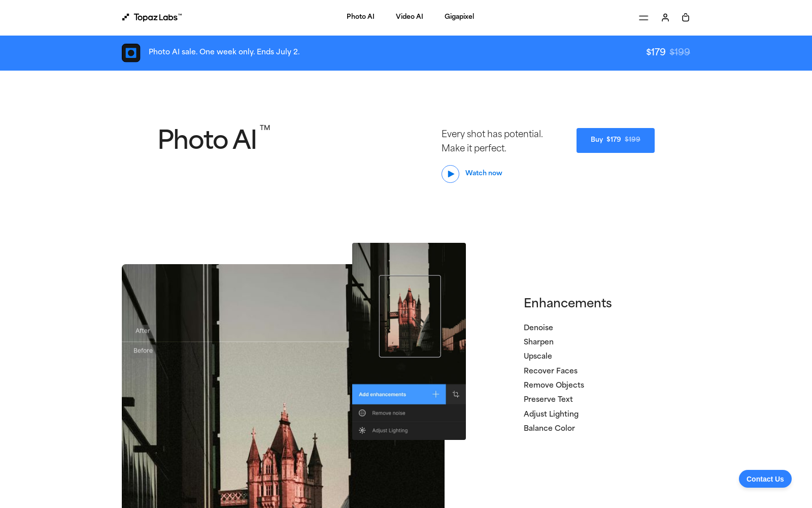Click the Photo AI sale banner text
The width and height of the screenshot is (812, 508).
(x=224, y=52)
